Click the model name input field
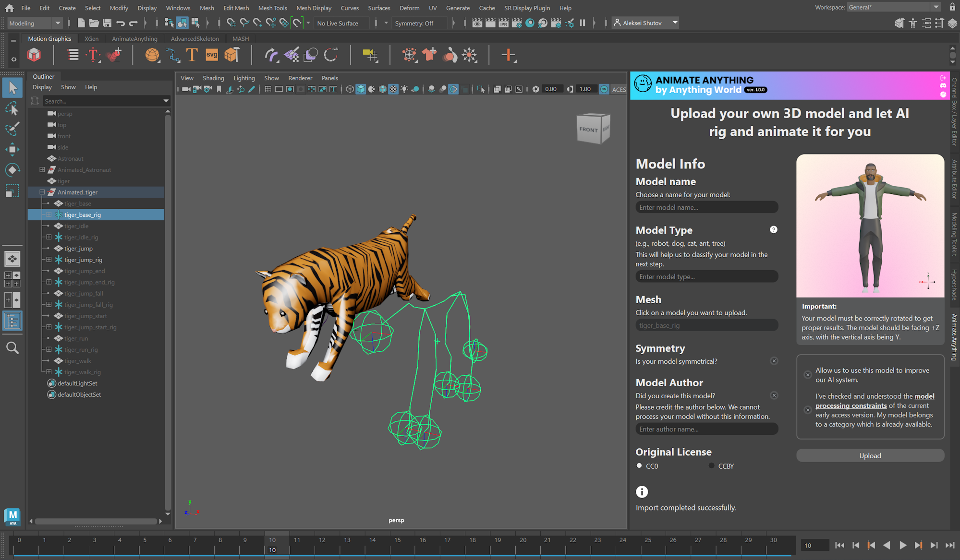 click(706, 207)
